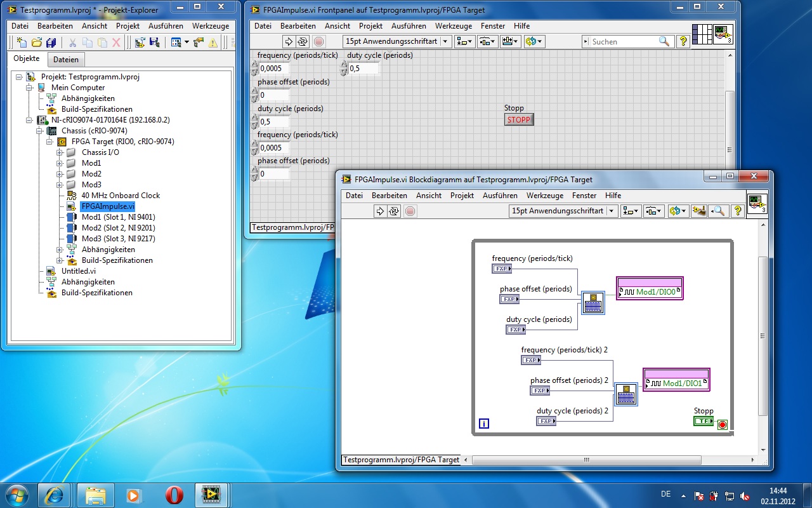This screenshot has width=812, height=508.
Task: Open the Werkzeuge menu in the block diagram window
Action: [544, 196]
